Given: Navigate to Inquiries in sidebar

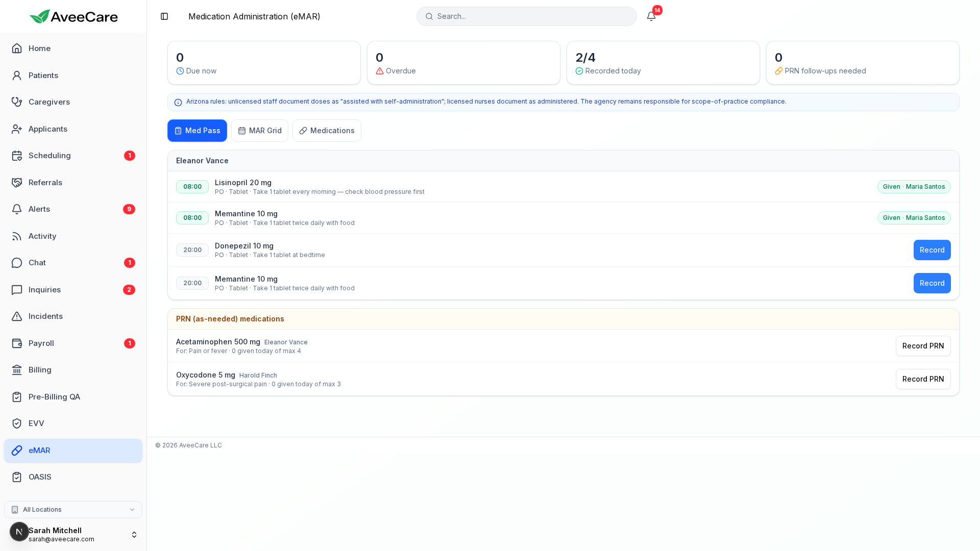Looking at the screenshot, I should point(73,290).
